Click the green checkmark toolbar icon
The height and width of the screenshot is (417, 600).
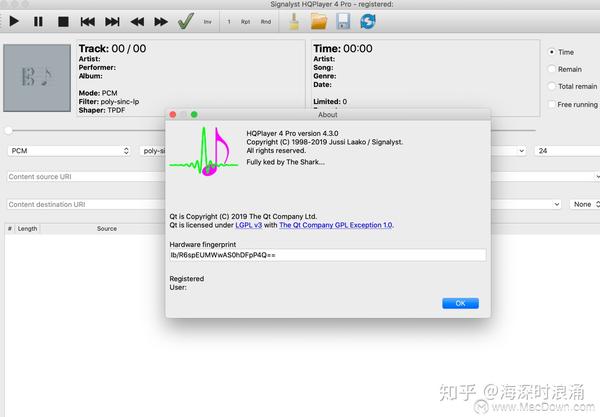(186, 21)
